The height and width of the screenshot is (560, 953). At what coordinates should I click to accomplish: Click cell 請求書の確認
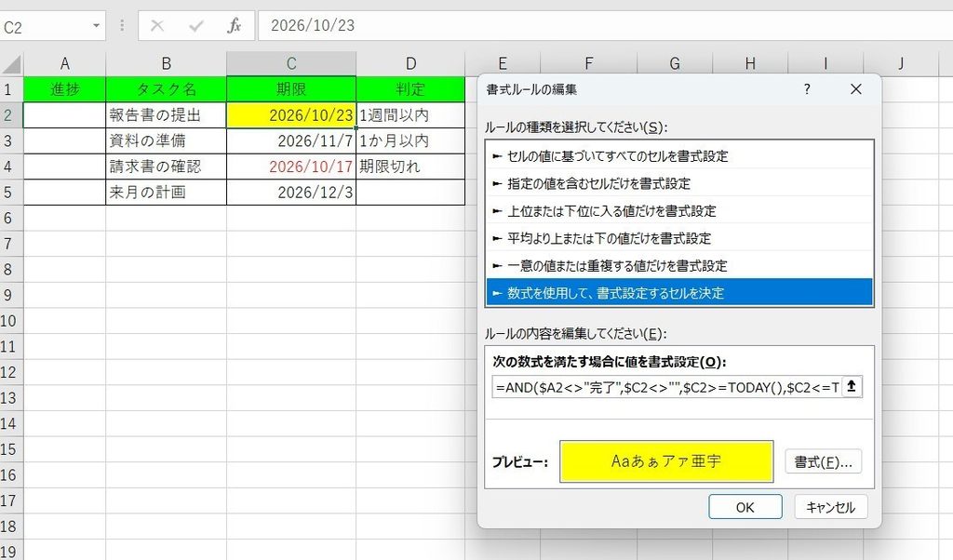coord(166,167)
